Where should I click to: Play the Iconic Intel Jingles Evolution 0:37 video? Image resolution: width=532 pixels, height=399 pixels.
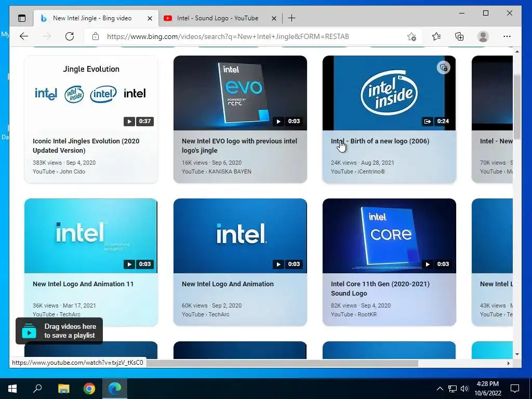(x=129, y=121)
